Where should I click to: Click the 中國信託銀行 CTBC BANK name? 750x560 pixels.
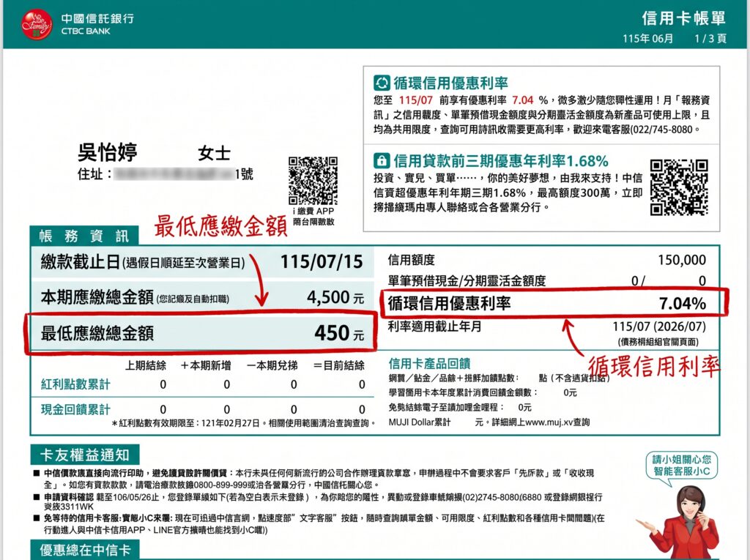[x=97, y=24]
